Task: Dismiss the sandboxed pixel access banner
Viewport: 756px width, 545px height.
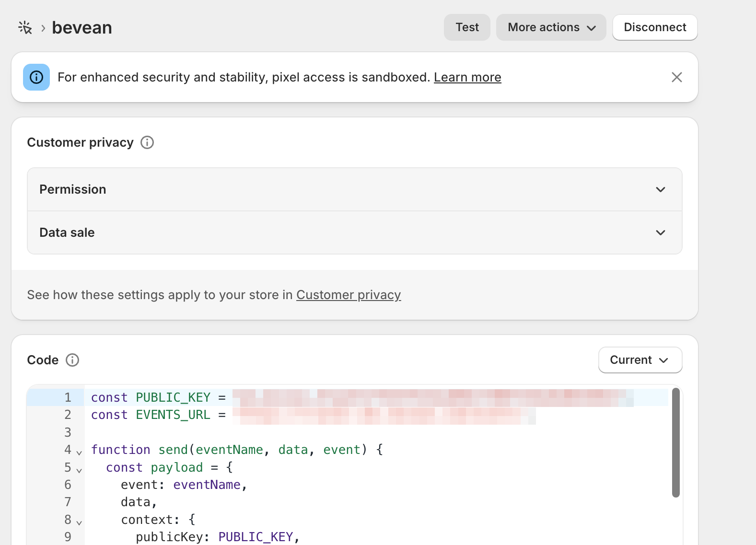Action: 676,77
